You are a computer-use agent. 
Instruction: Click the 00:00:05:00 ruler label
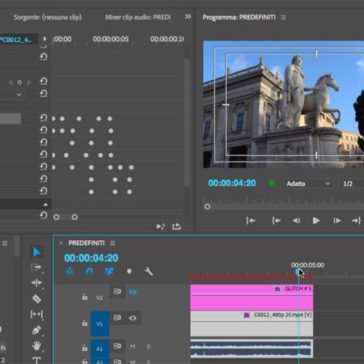(x=307, y=265)
